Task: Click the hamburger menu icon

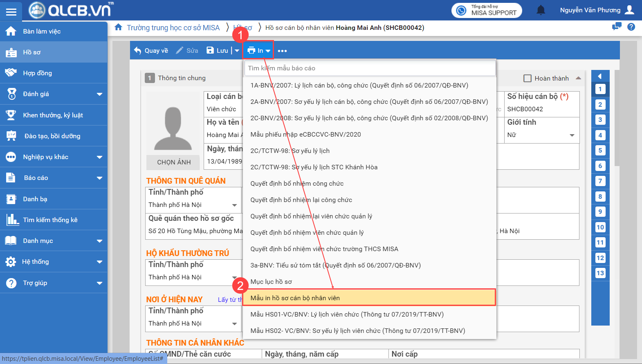Action: click(11, 11)
